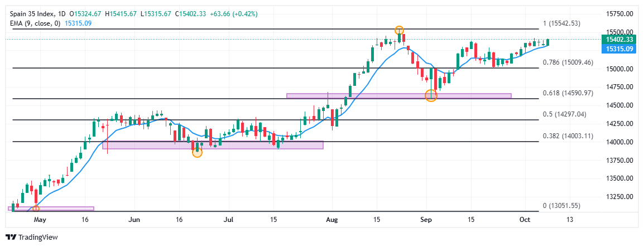This screenshot has width=644, height=247.
Task: Click the orange circle at the June low
Action: coord(197,152)
